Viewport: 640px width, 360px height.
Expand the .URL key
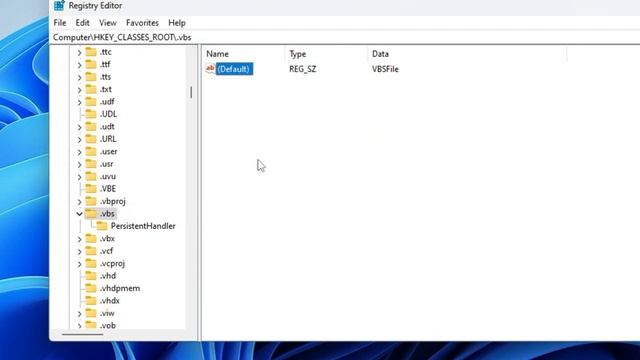pyautogui.click(x=79, y=139)
